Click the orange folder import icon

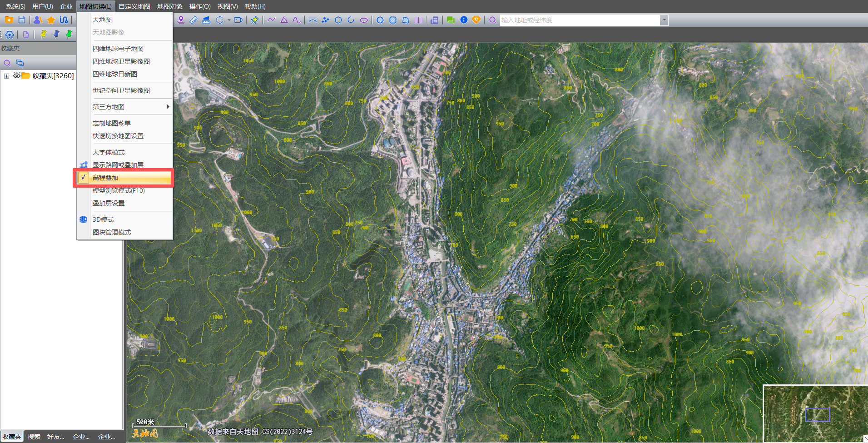click(9, 20)
